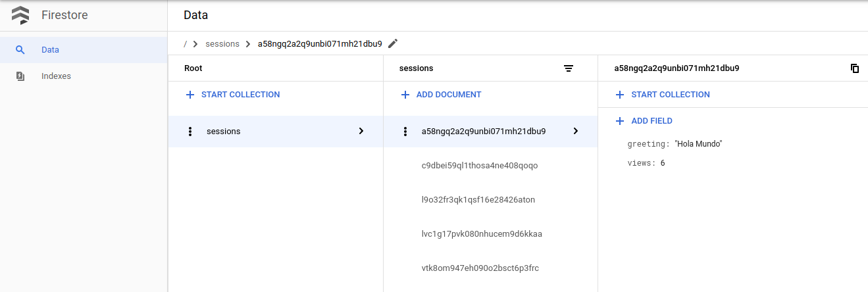Click the pencil edit path icon
868x292 pixels.
click(393, 43)
